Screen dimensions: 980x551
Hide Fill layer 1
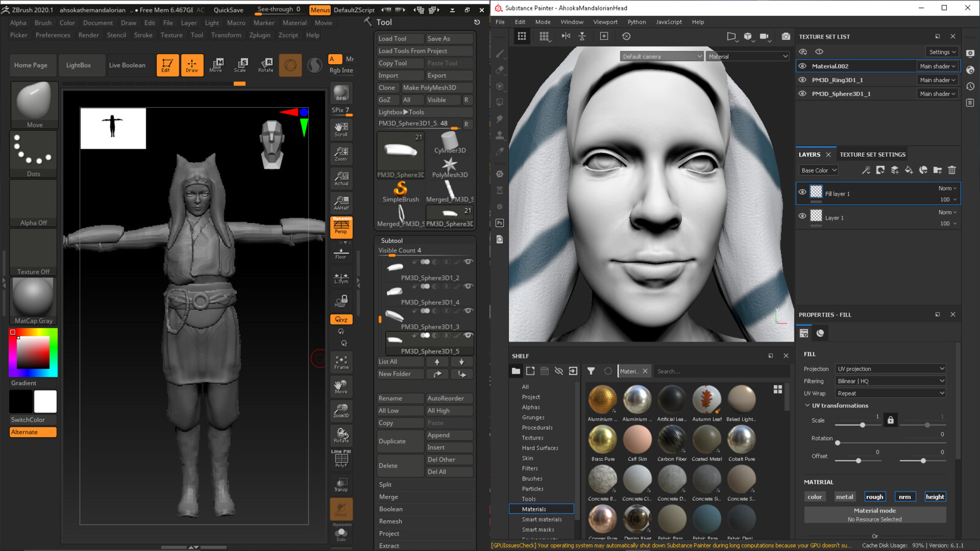pos(802,192)
